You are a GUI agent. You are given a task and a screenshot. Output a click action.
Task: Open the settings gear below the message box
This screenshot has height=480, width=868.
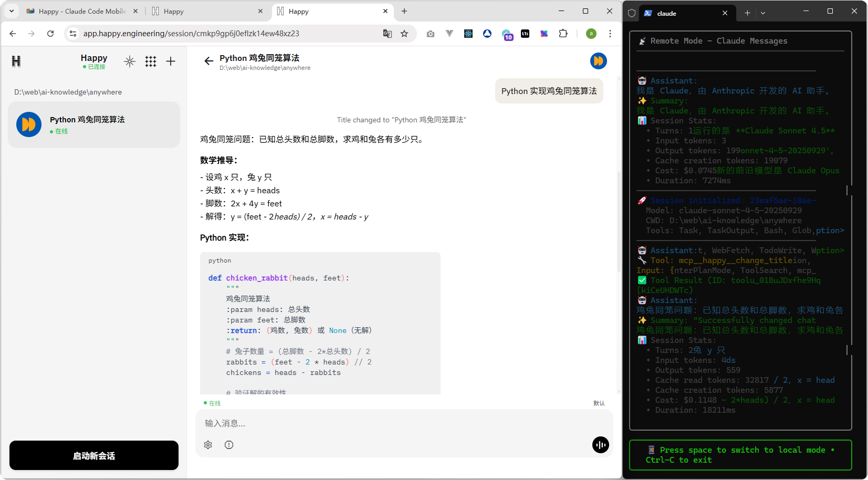coord(208,445)
